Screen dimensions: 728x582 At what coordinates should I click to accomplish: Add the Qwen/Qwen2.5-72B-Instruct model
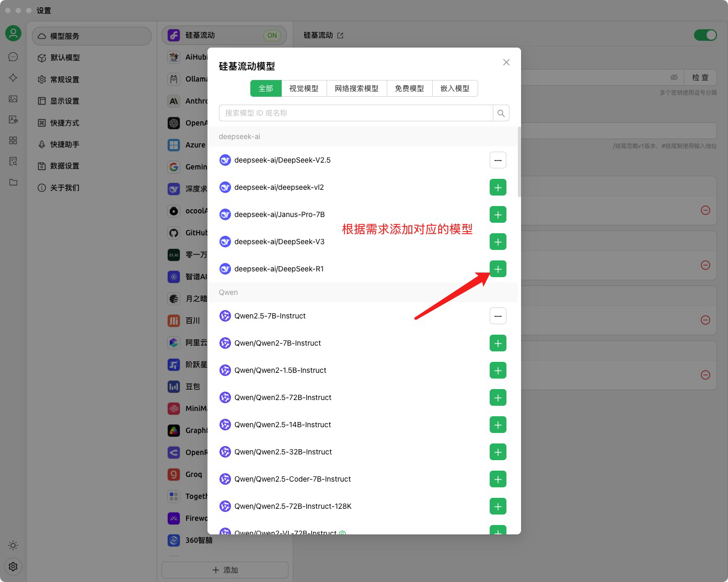tap(498, 397)
